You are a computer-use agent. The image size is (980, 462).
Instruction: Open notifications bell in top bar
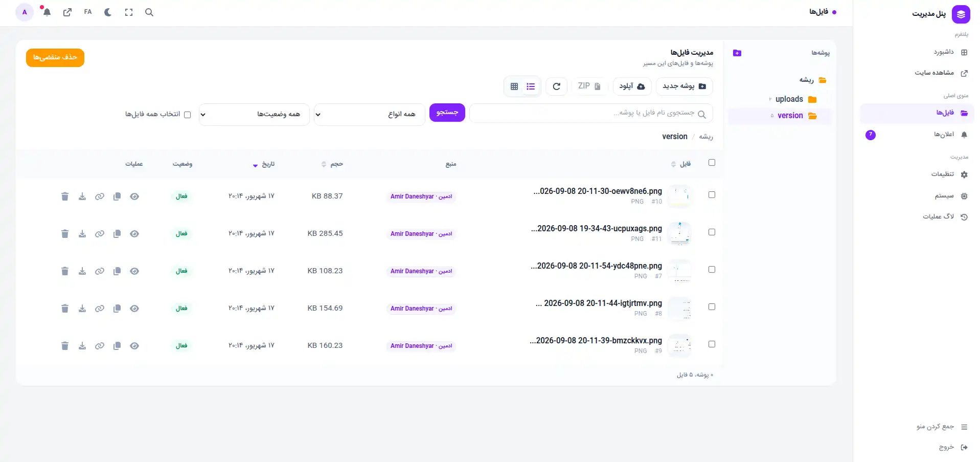(x=47, y=12)
